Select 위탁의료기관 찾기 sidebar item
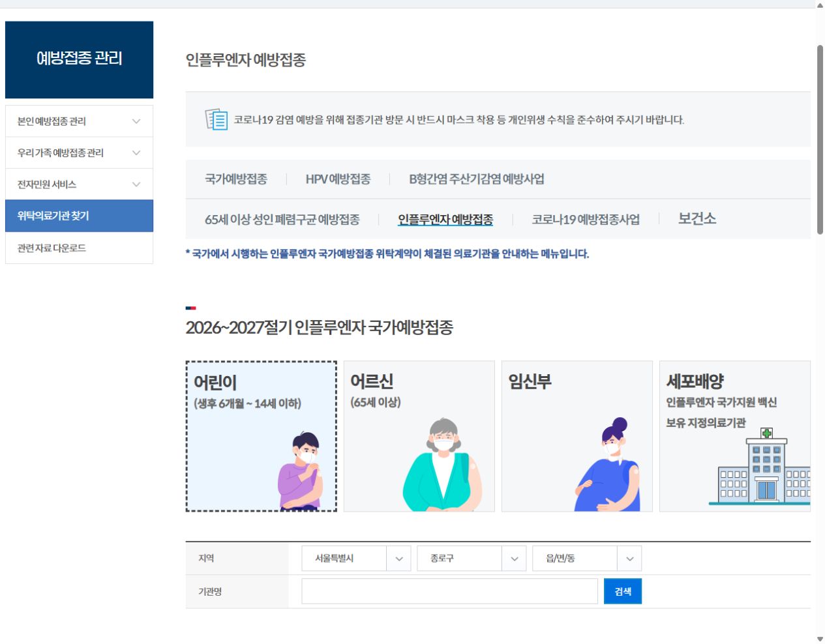Viewport: 825px width, 644px height. pos(79,216)
